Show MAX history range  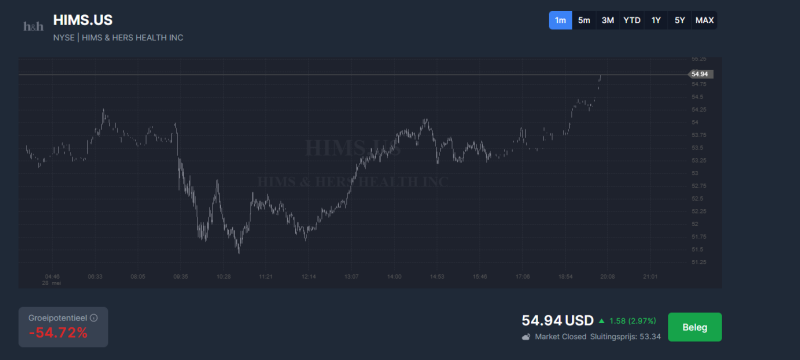coord(704,20)
